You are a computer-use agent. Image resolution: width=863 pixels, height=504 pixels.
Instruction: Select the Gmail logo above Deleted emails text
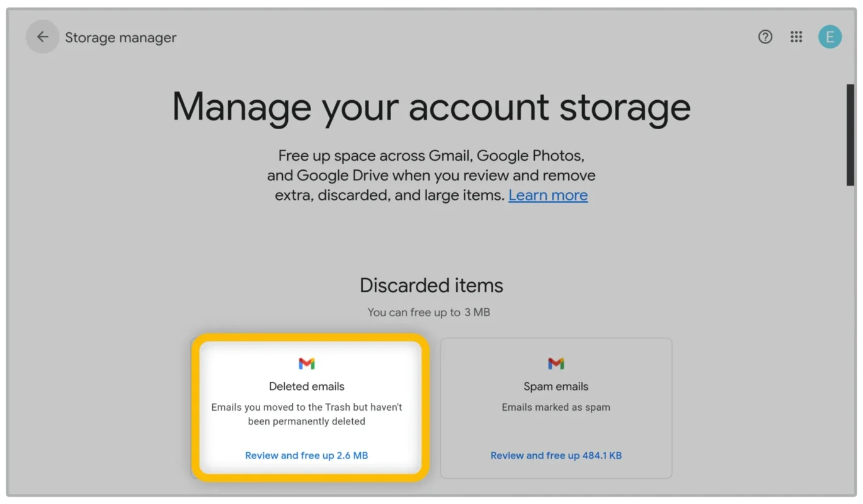pyautogui.click(x=306, y=363)
